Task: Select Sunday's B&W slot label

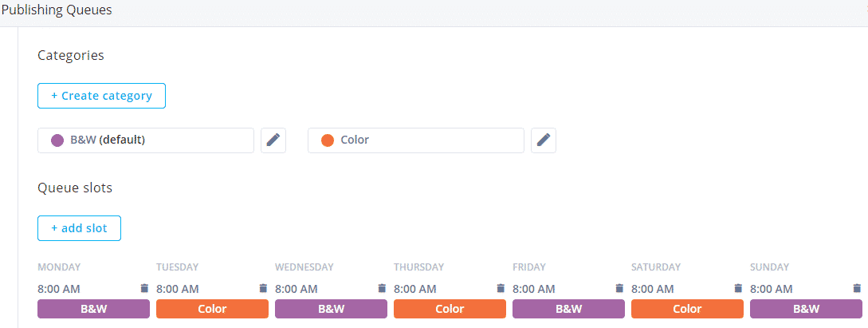Action: point(806,309)
